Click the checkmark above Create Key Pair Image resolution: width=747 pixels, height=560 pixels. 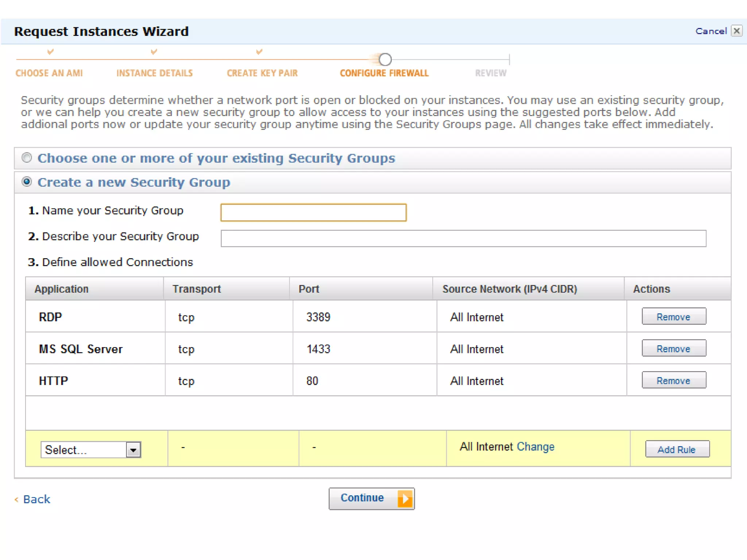coord(259,52)
